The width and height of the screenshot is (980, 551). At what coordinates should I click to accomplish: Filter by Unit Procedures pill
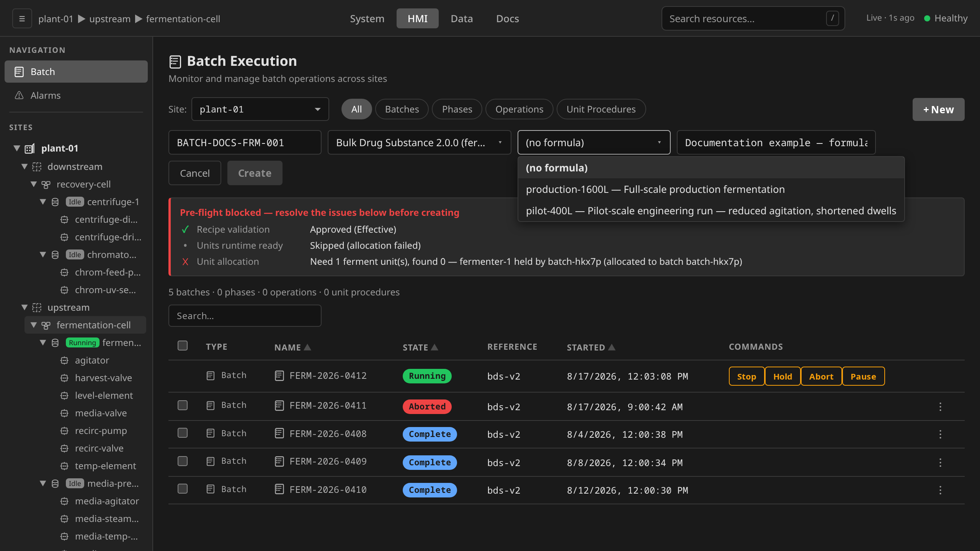coord(601,109)
